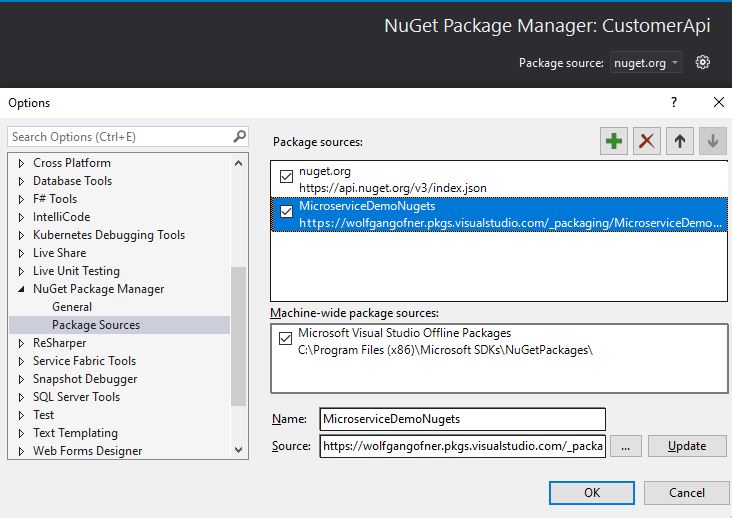Click Cancel button
732x518 pixels.
click(686, 493)
